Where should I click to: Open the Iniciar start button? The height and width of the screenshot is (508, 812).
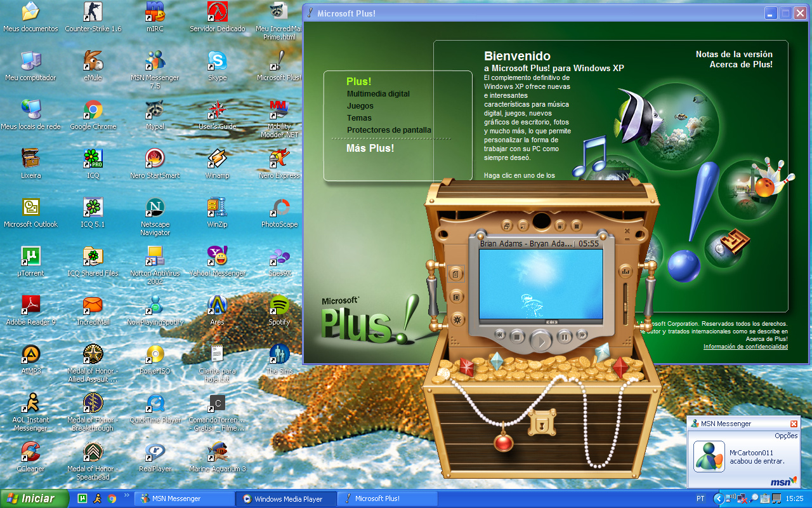34,498
